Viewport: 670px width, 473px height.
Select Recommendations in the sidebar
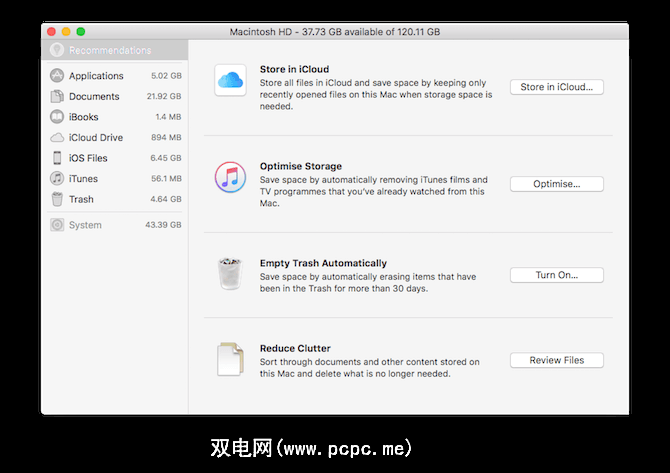[x=115, y=50]
